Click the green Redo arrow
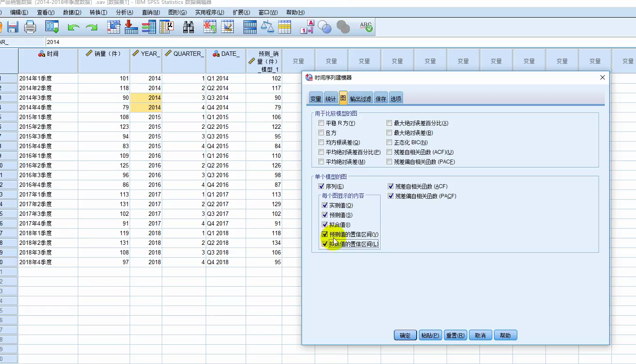 [91, 27]
